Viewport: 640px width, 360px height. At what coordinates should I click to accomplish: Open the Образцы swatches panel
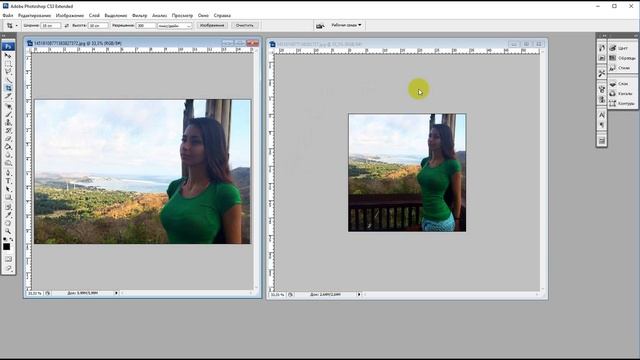click(x=622, y=58)
